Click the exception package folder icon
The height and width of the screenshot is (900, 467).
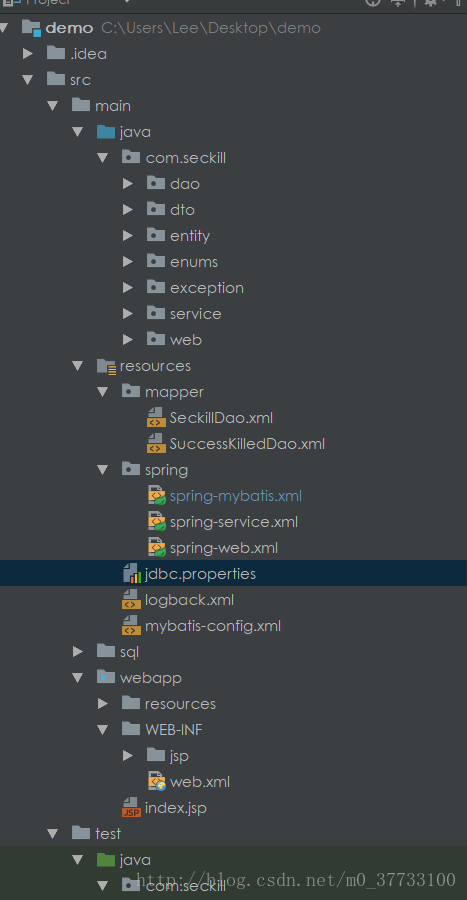click(156, 287)
